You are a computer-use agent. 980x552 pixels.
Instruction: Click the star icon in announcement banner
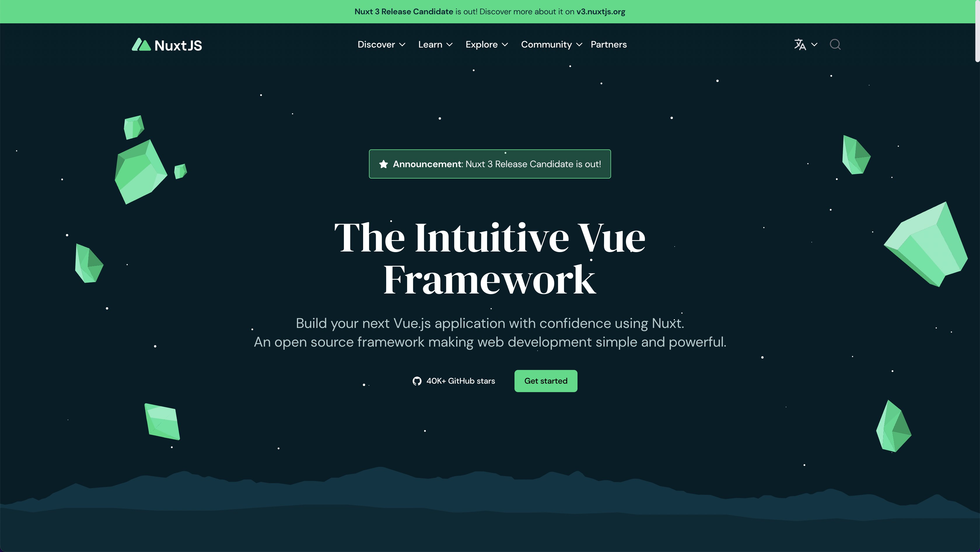pyautogui.click(x=382, y=164)
